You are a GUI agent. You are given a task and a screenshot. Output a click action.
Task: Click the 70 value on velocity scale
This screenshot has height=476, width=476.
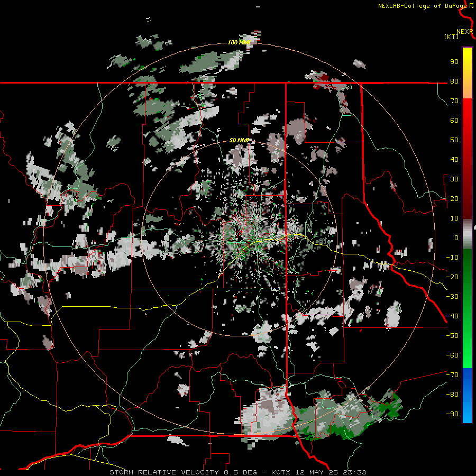point(454,101)
